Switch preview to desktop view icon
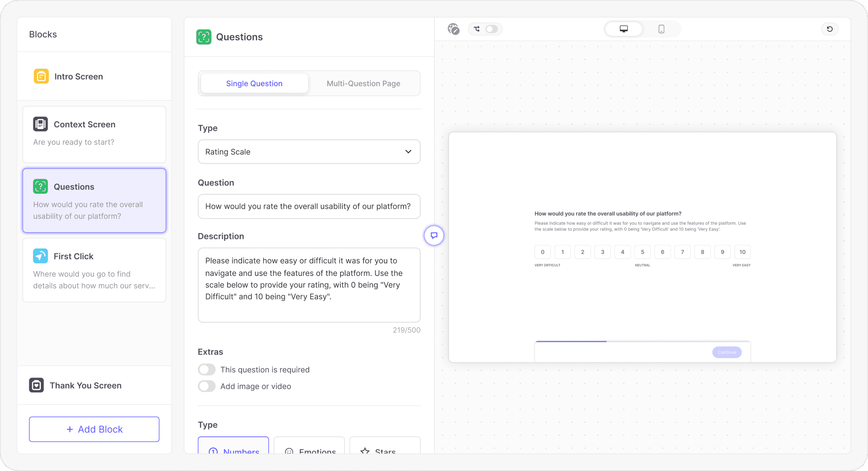The image size is (868, 471). point(623,29)
